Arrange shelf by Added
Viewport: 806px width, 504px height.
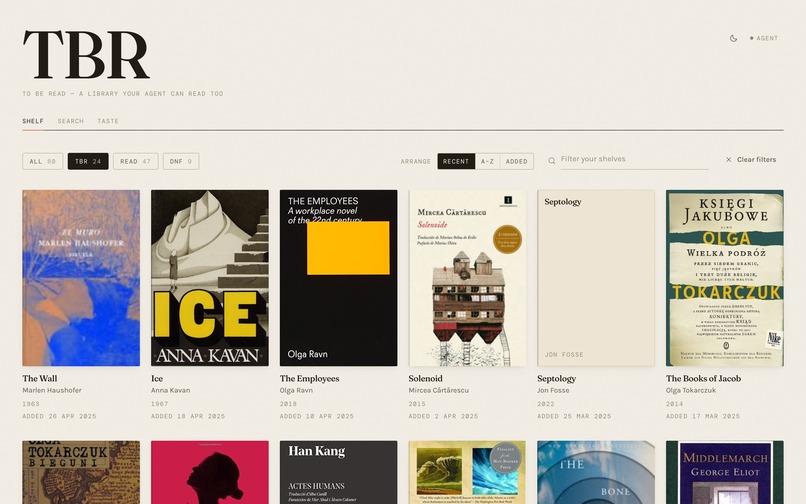pyautogui.click(x=517, y=161)
